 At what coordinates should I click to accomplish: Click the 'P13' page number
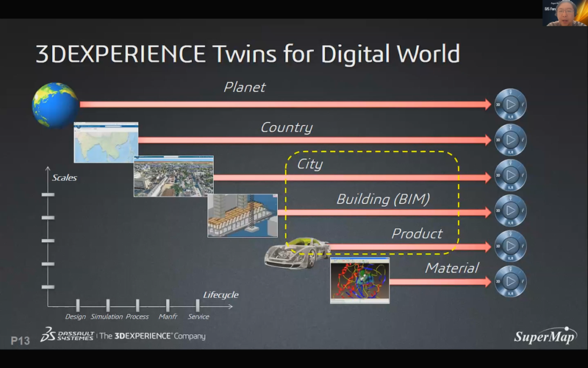[x=20, y=341]
